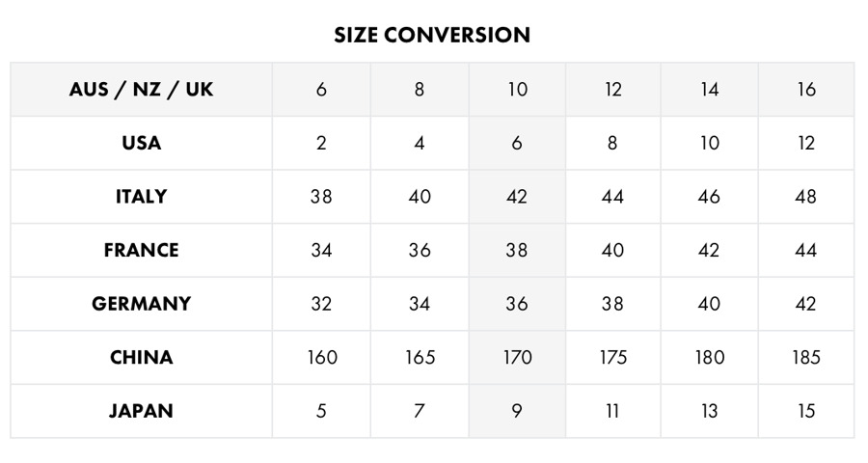Click the SIZE CONVERSION title

pyautogui.click(x=432, y=36)
